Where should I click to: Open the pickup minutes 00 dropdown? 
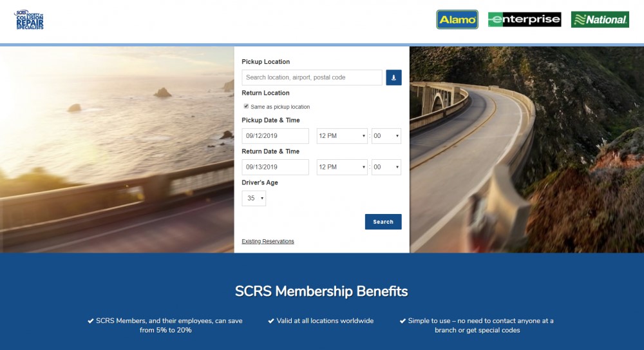point(386,136)
